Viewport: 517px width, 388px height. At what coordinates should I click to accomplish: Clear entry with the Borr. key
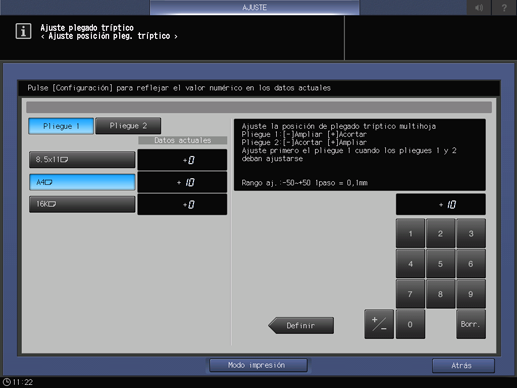(x=471, y=324)
